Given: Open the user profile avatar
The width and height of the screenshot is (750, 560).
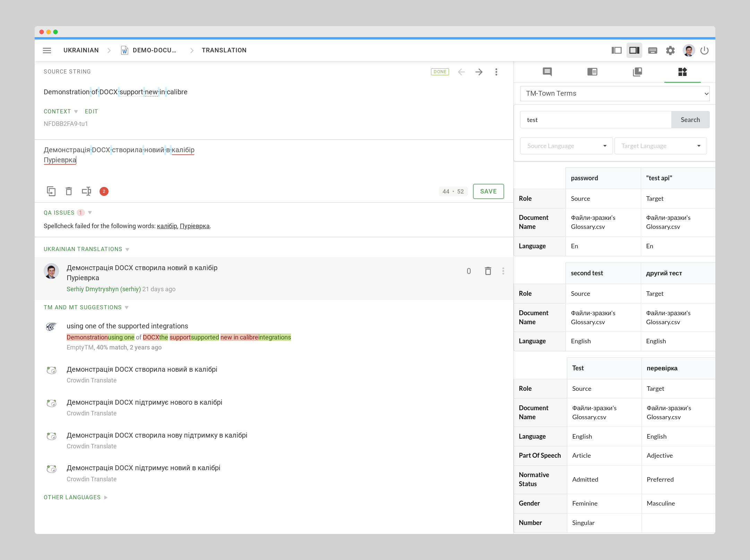Looking at the screenshot, I should 689,50.
